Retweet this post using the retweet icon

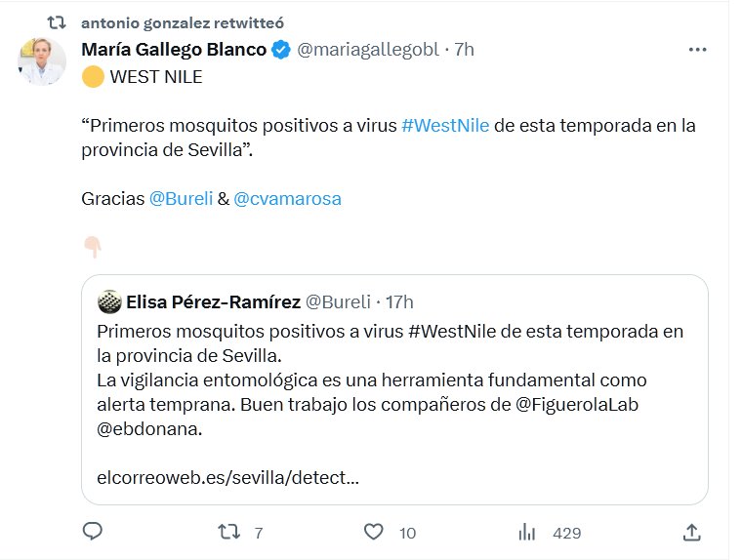pyautogui.click(x=227, y=532)
